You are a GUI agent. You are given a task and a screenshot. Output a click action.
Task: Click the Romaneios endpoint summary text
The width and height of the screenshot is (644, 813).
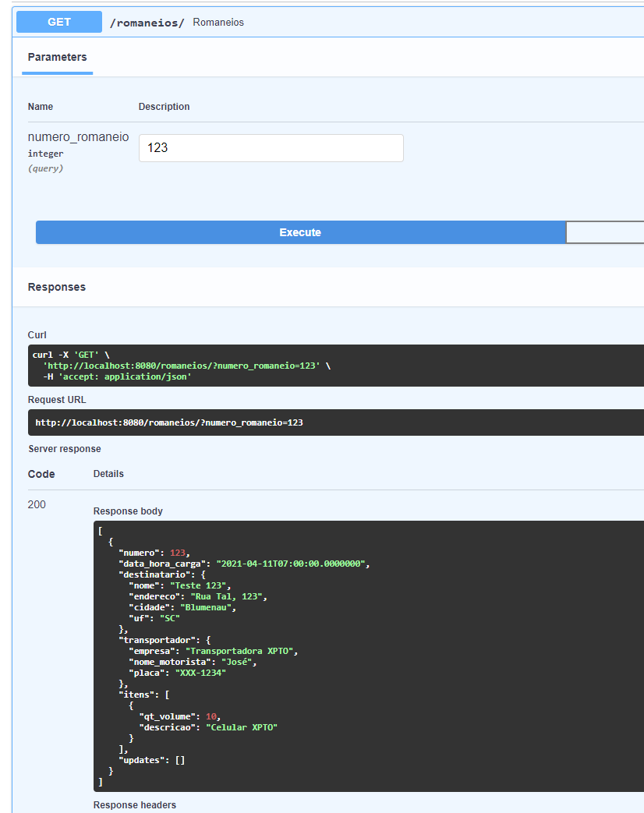click(218, 23)
